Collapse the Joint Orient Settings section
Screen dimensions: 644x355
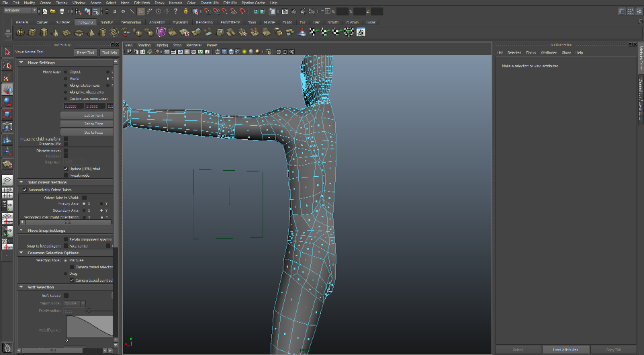tap(22, 182)
